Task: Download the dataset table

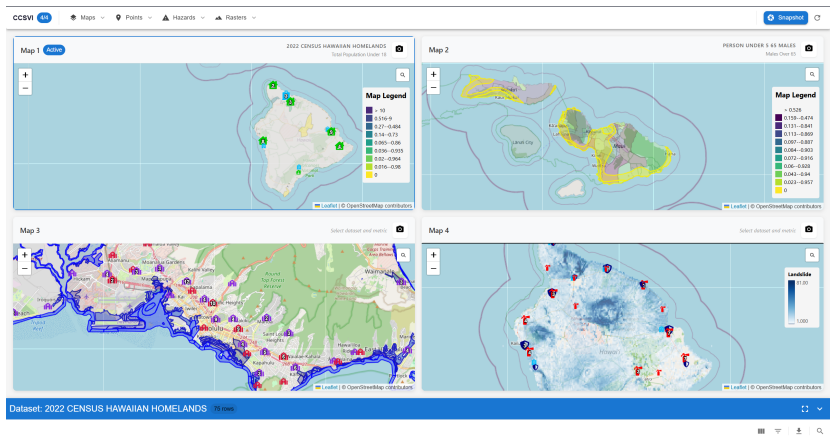Action: click(799, 431)
